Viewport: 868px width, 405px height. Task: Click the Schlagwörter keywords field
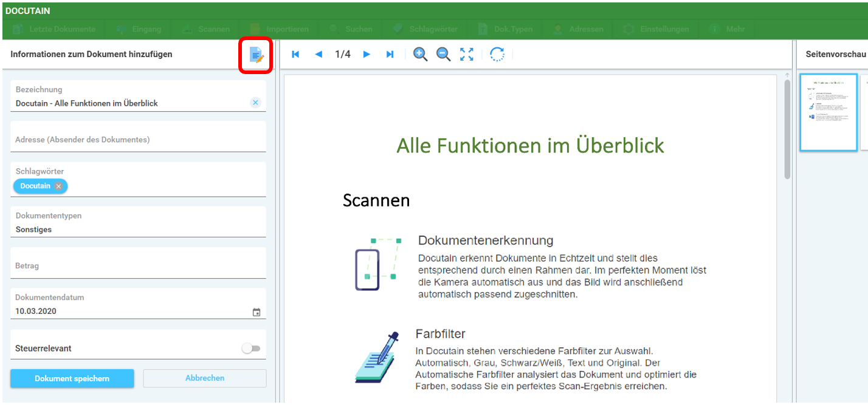tap(139, 180)
